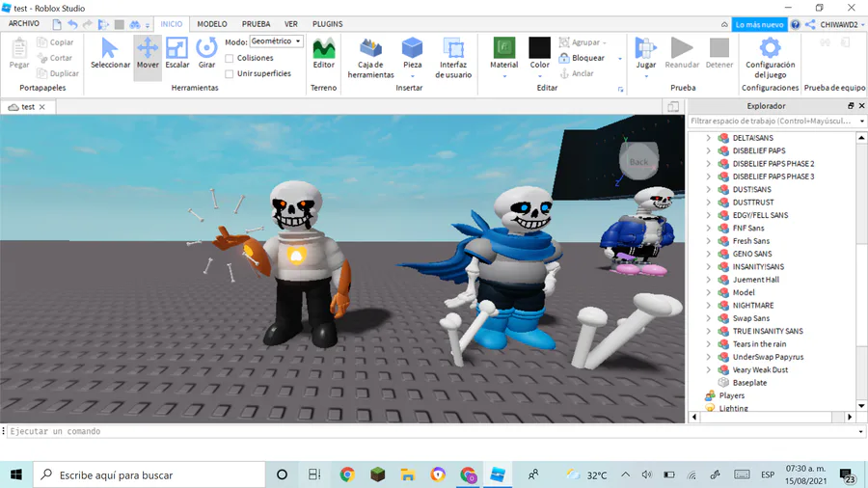Switch to the MODELO tab
This screenshot has width=868, height=488.
[x=212, y=24]
